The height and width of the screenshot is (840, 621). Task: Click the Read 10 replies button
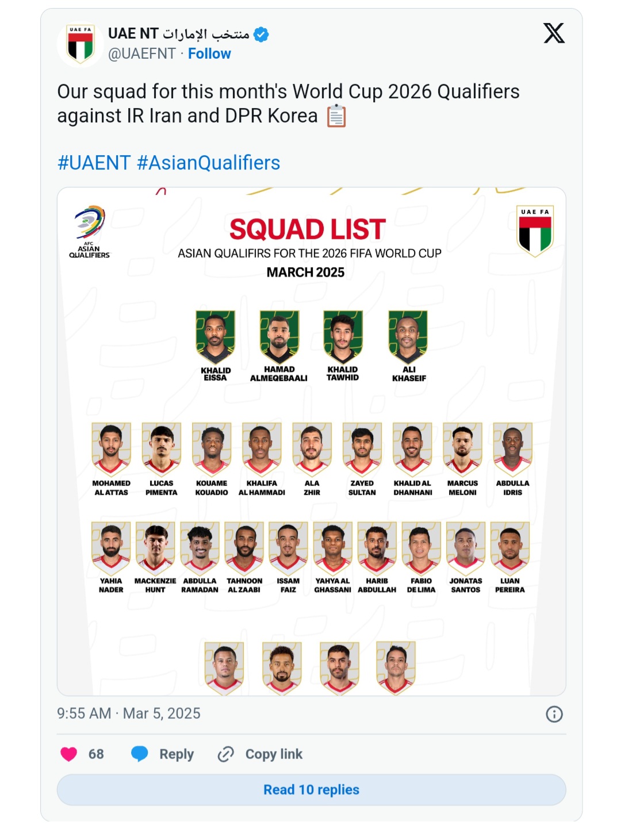pyautogui.click(x=311, y=789)
